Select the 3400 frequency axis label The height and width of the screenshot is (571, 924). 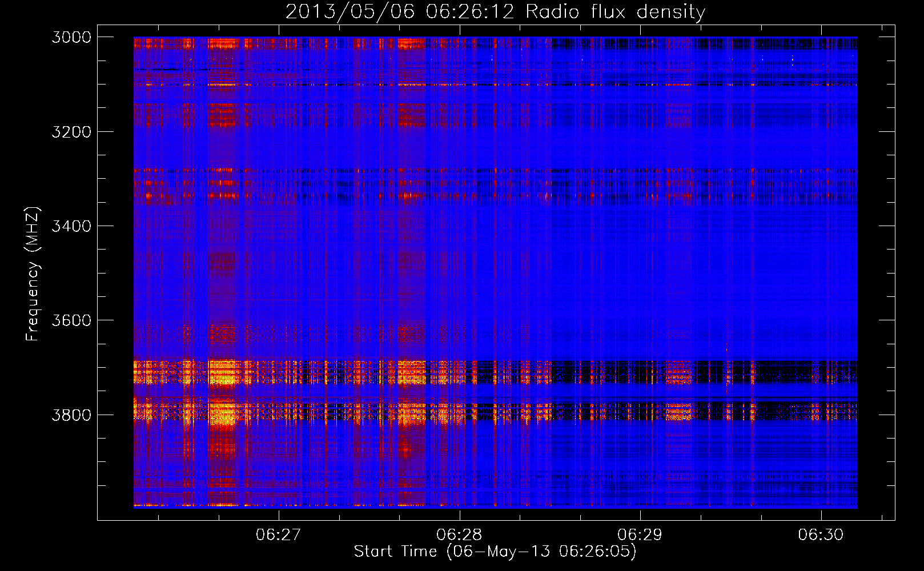pyautogui.click(x=71, y=226)
